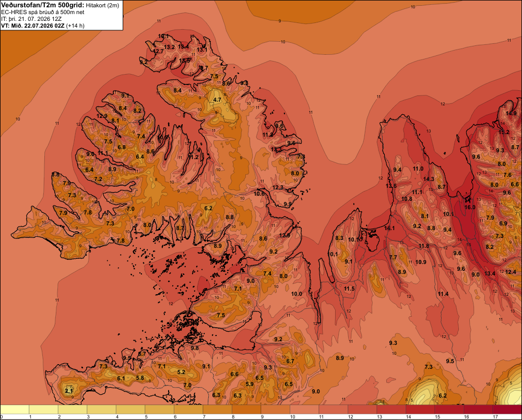Viewport: 522px width, 420px height.
Task: Click the "10.8" temperature value
Action: (407, 199)
